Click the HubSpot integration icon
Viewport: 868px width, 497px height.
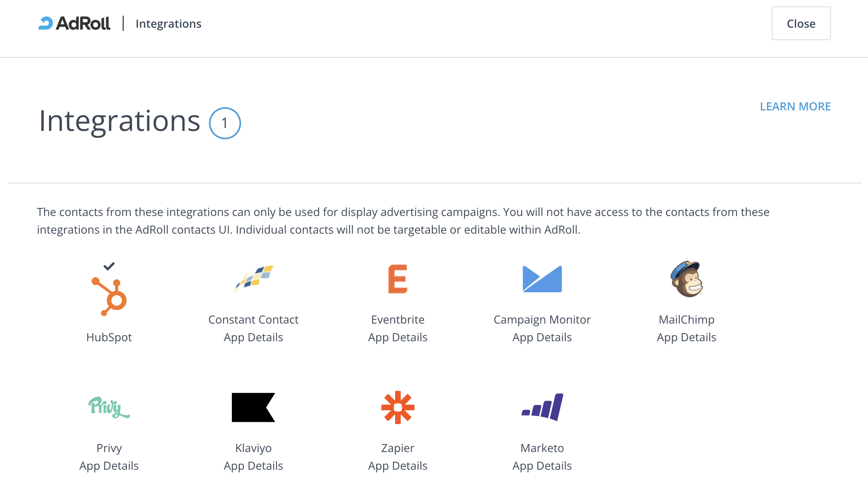tap(109, 296)
